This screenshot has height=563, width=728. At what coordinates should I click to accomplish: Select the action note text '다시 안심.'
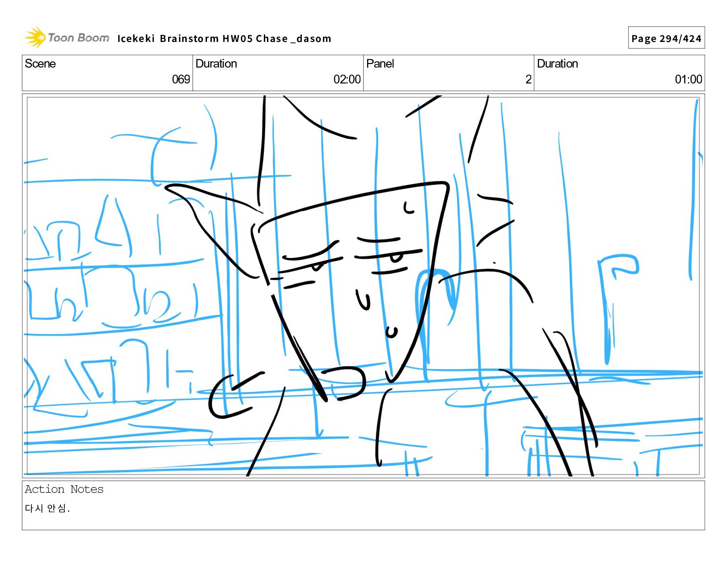(x=48, y=508)
